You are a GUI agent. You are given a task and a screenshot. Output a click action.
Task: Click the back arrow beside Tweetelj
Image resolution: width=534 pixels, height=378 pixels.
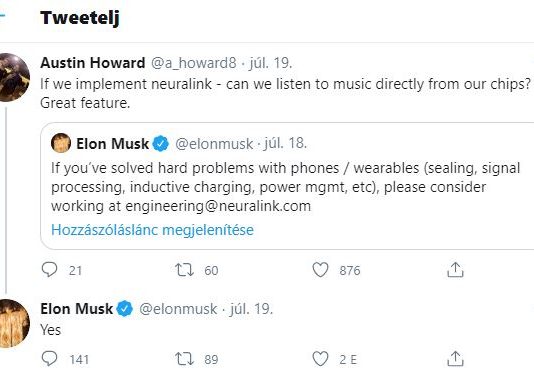2,15
